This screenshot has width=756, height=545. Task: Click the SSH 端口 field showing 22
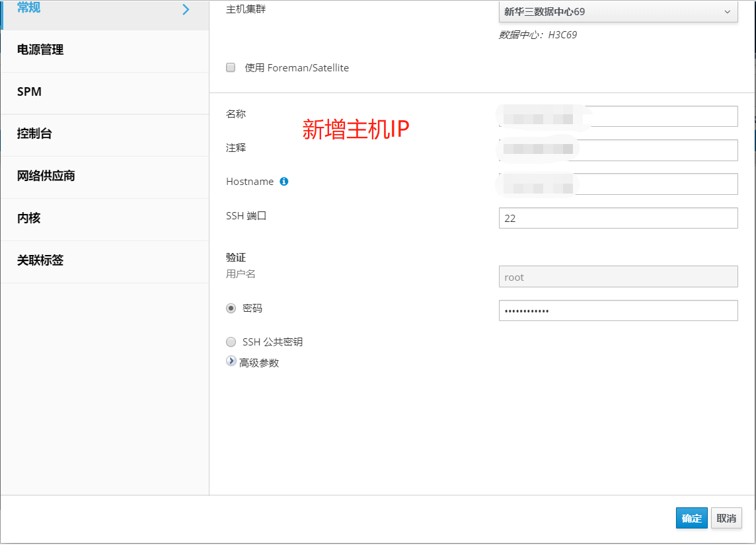tap(618, 218)
